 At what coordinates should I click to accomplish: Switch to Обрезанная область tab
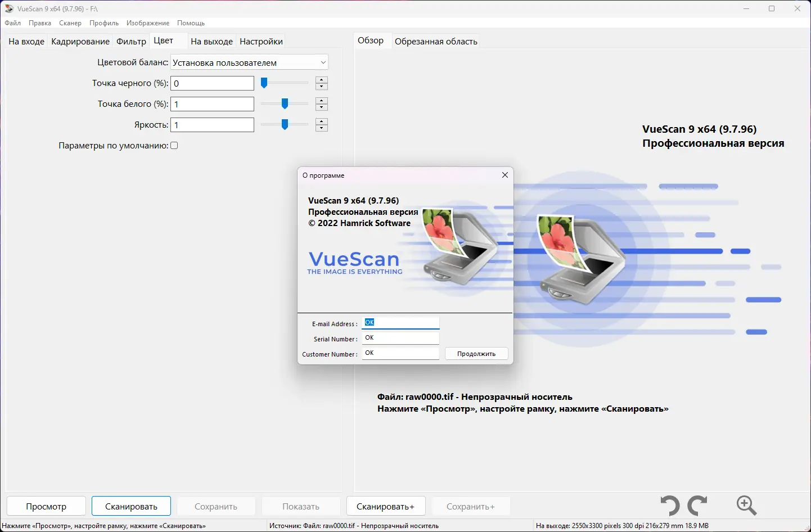pos(436,42)
